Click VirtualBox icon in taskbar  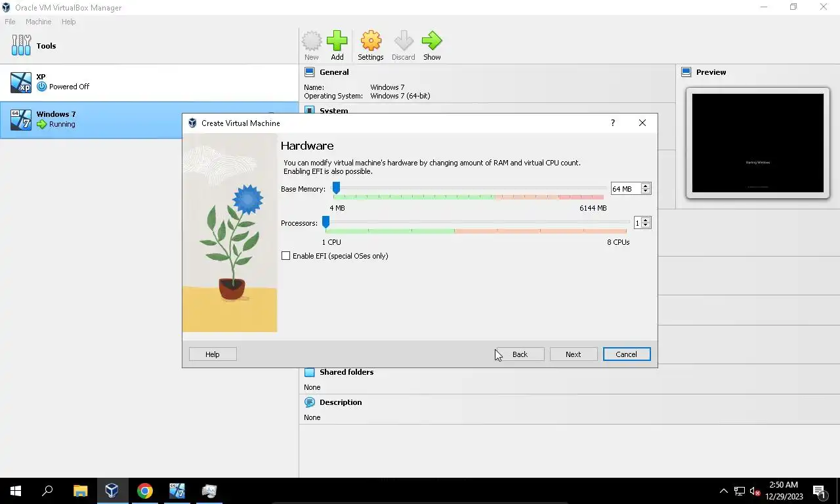pos(112,491)
